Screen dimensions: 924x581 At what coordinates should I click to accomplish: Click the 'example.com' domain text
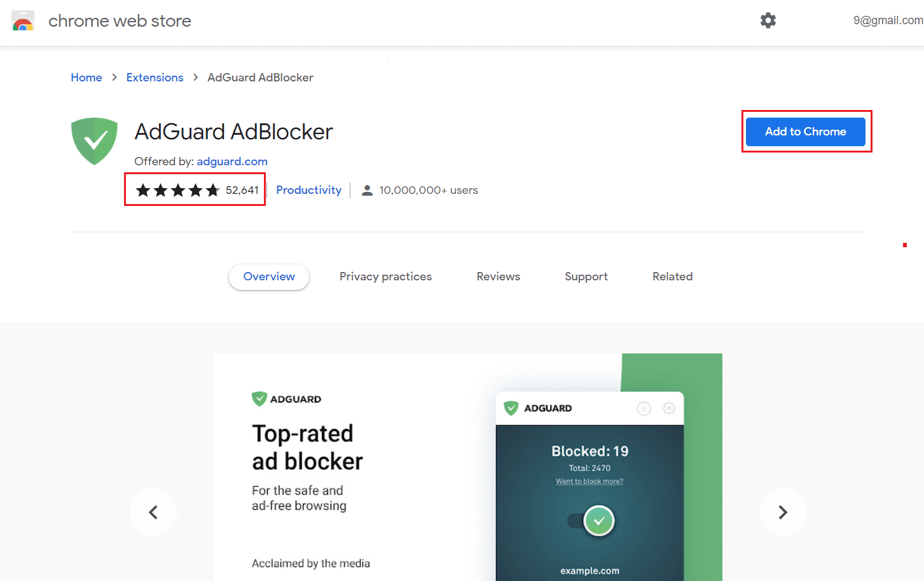click(x=590, y=571)
